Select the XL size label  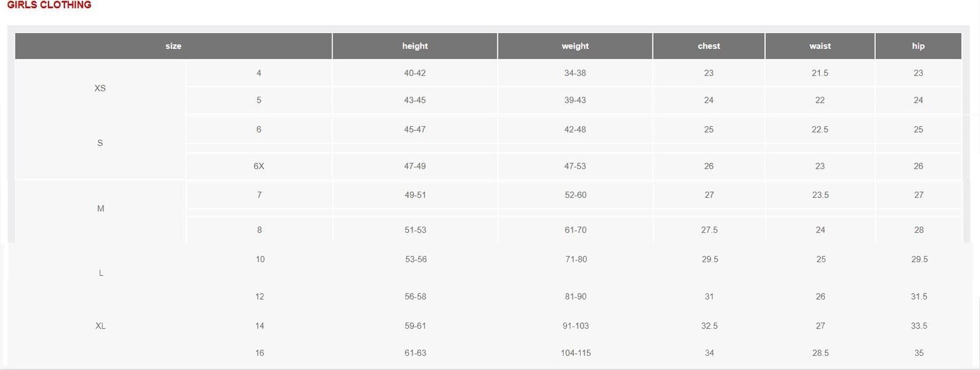pyautogui.click(x=100, y=326)
